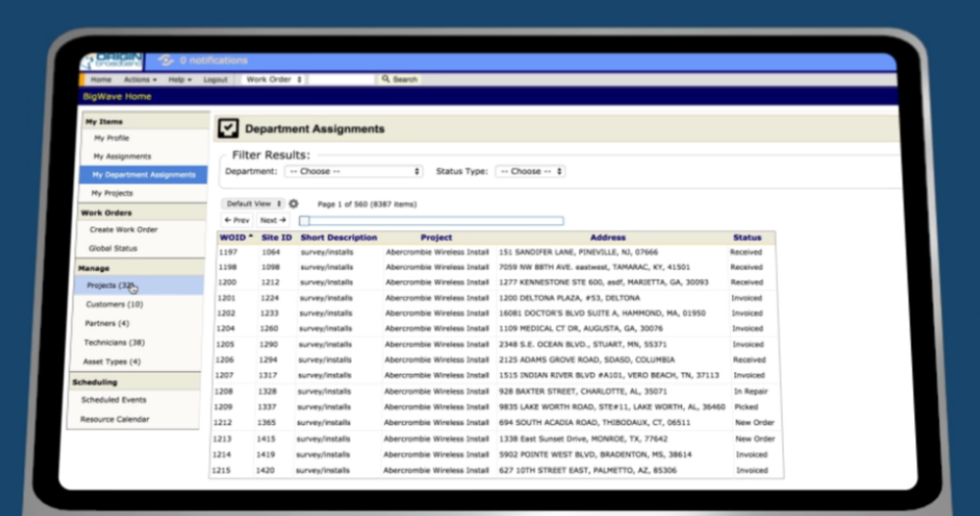This screenshot has width=980, height=516.
Task: Select My Department Assignments in sidebar
Action: click(x=144, y=175)
